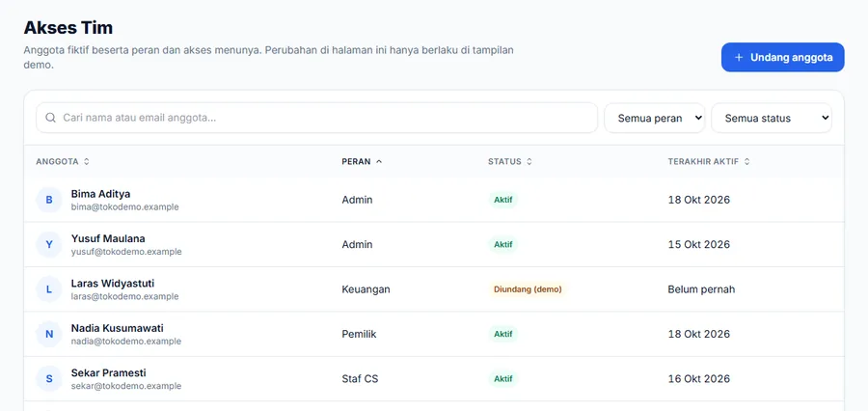Click the Diundang (demo) status badge

point(528,289)
